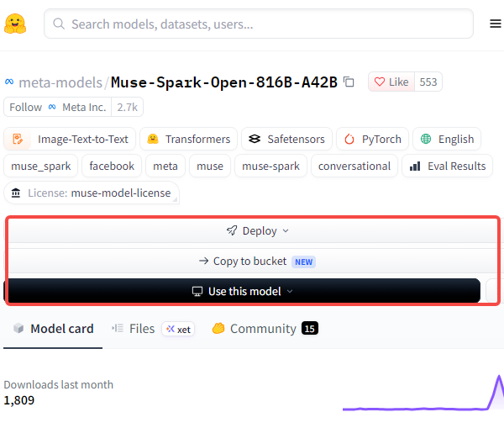Select the Image-Text-to-Text task tag
This screenshot has width=504, height=428.
70,139
